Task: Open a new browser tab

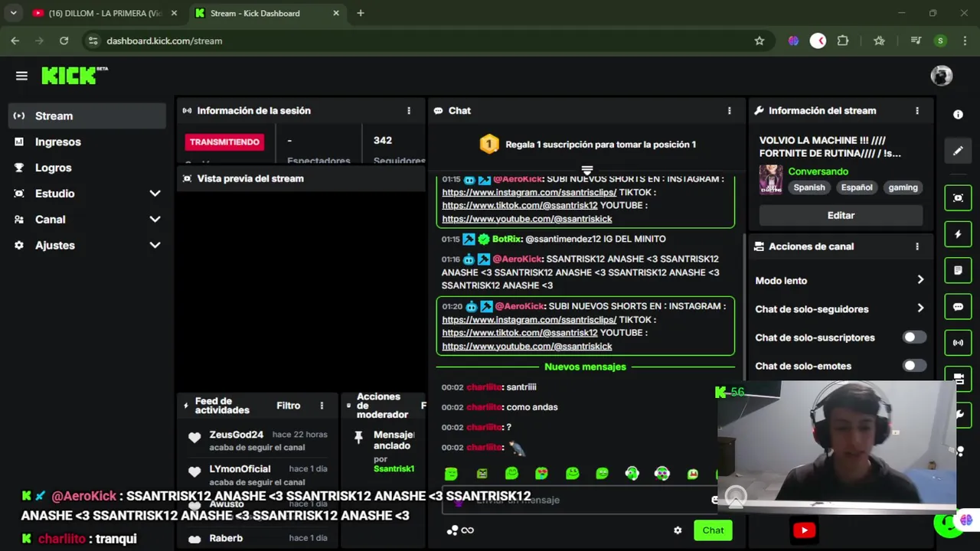Action: [360, 13]
